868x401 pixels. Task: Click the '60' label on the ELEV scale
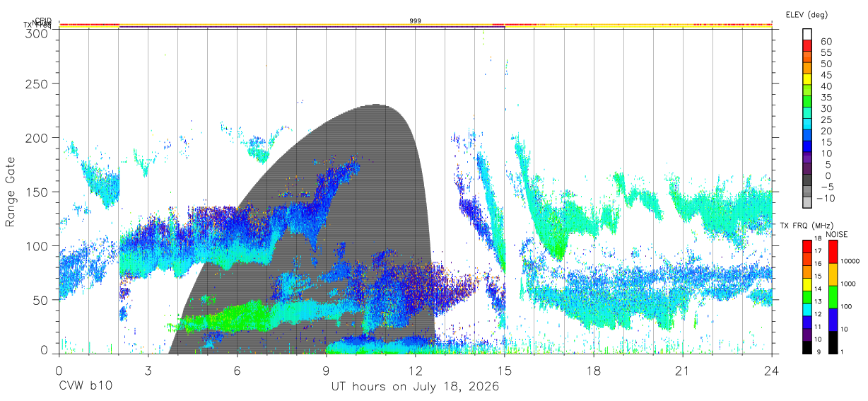(x=826, y=41)
